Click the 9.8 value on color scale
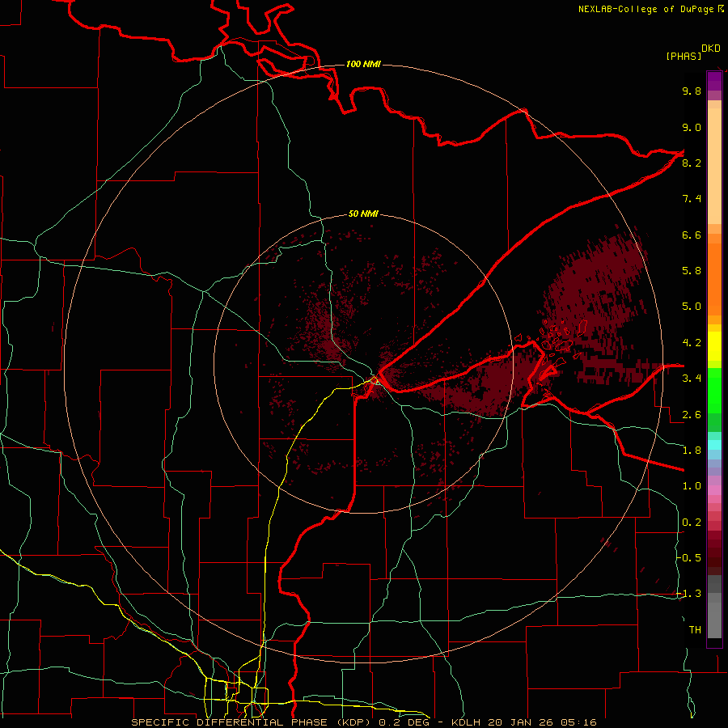The height and width of the screenshot is (728, 728). point(692,91)
